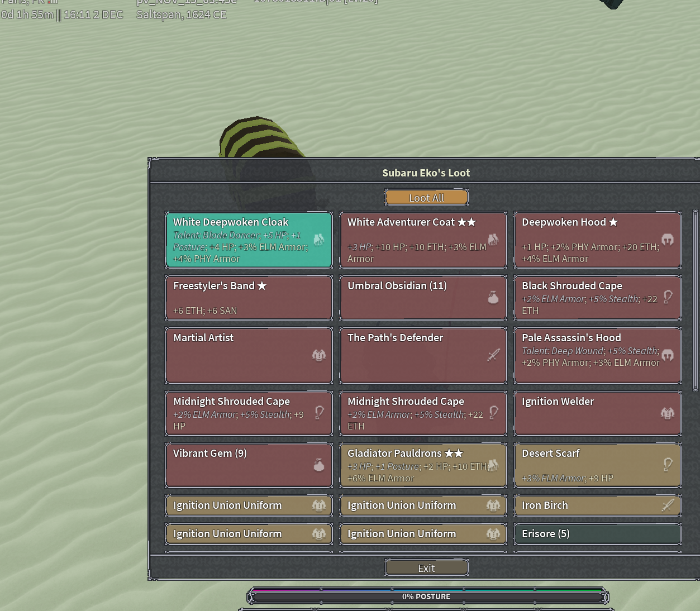Click the White Deepwoken Cloak arms icon
This screenshot has width=700, height=611.
pos(319,240)
